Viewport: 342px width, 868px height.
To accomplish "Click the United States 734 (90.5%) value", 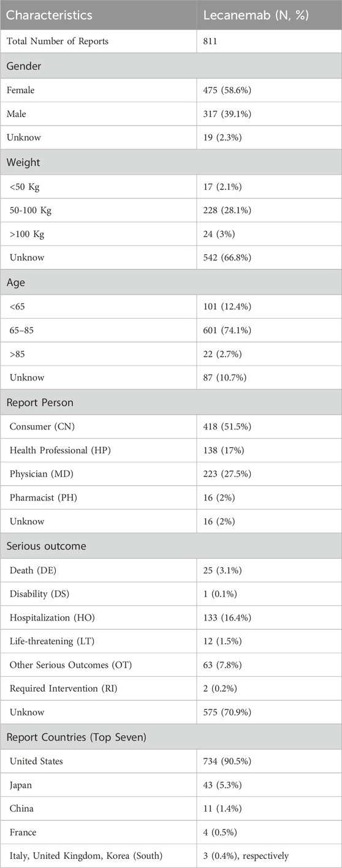I will (x=227, y=763).
